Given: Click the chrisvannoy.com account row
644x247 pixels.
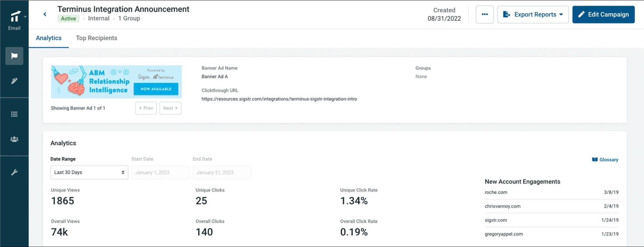Looking at the screenshot, I should pyautogui.click(x=551, y=206).
